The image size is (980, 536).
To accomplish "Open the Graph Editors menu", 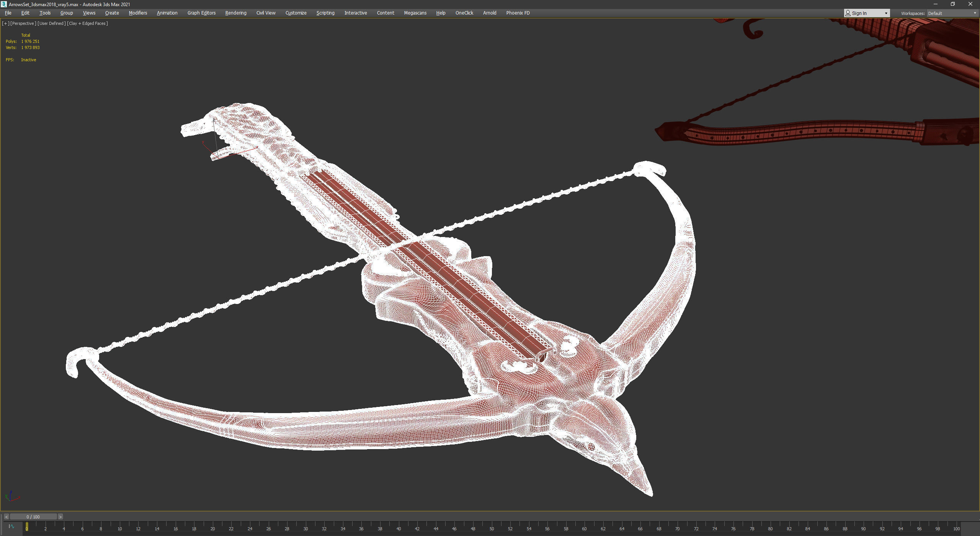I will point(201,13).
